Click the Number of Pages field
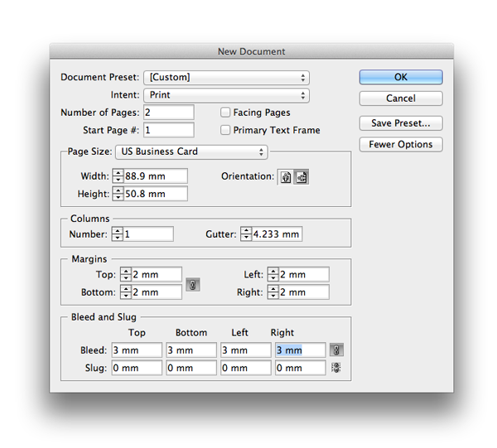This screenshot has height=448, width=497. point(169,113)
